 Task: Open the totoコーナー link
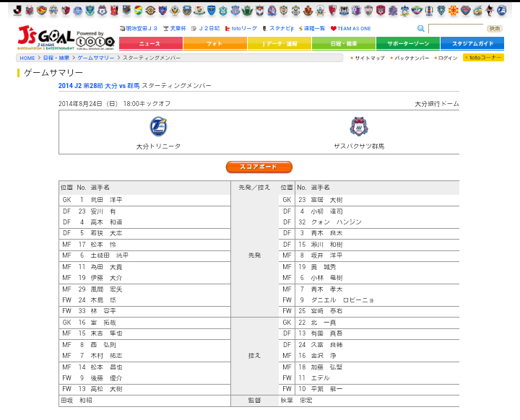[483, 58]
